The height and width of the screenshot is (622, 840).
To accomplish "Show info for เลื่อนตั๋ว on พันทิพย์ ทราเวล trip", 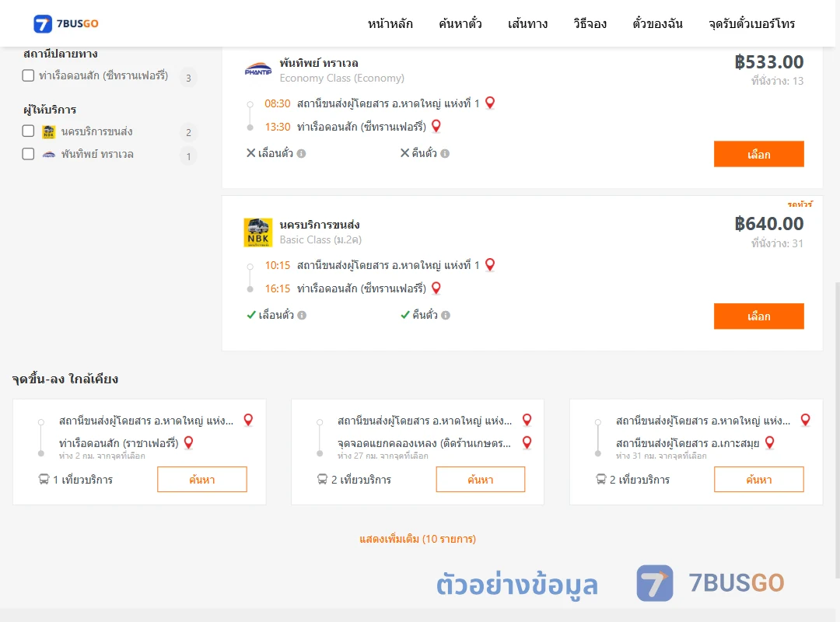I will tap(302, 154).
